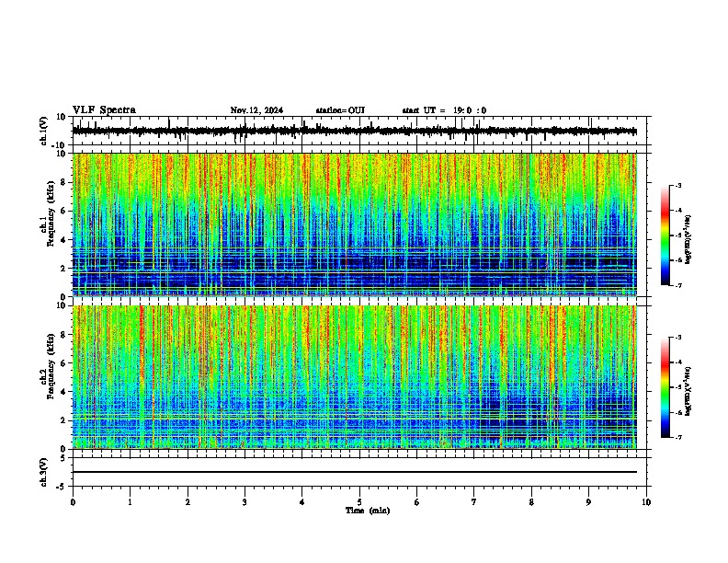728x563 pixels.
Task: Click the "5" tick on ch.3(V) axis
Action: pos(63,457)
